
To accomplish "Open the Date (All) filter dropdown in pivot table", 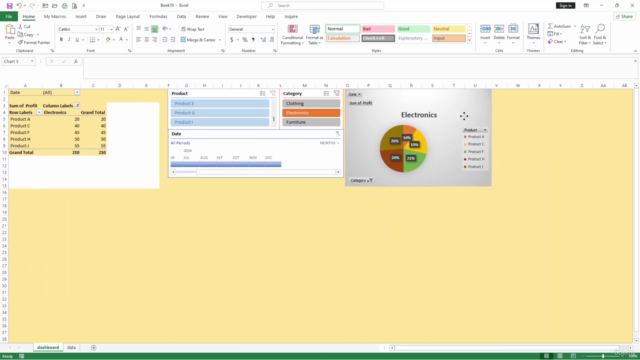I will point(77,93).
